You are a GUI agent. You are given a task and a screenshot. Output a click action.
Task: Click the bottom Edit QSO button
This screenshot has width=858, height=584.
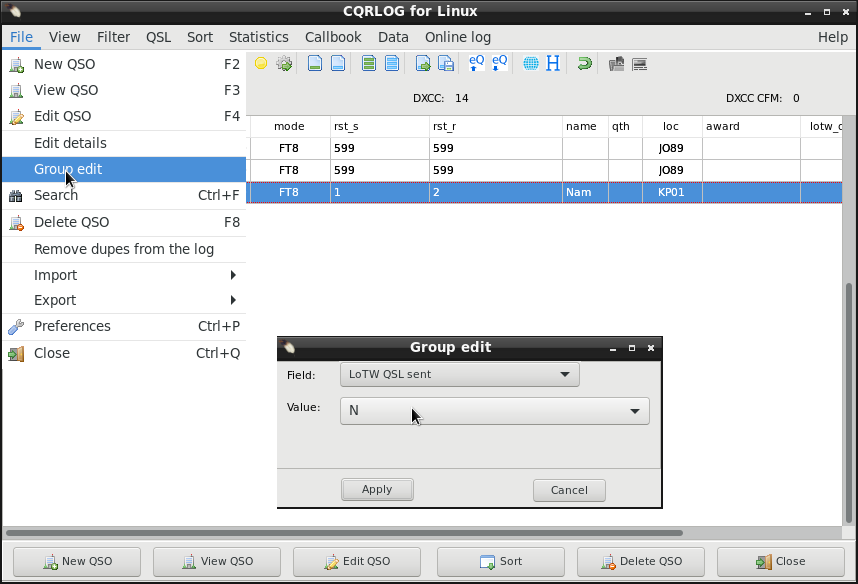[357, 562]
